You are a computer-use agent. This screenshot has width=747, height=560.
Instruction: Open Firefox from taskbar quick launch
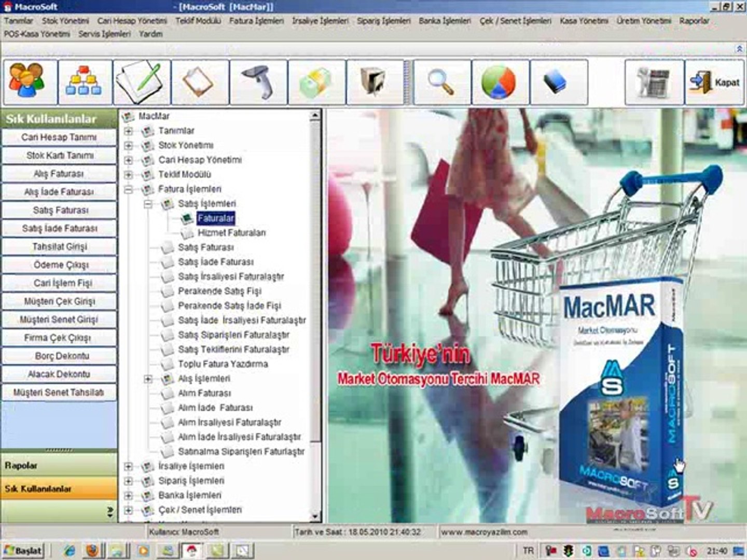(x=92, y=551)
